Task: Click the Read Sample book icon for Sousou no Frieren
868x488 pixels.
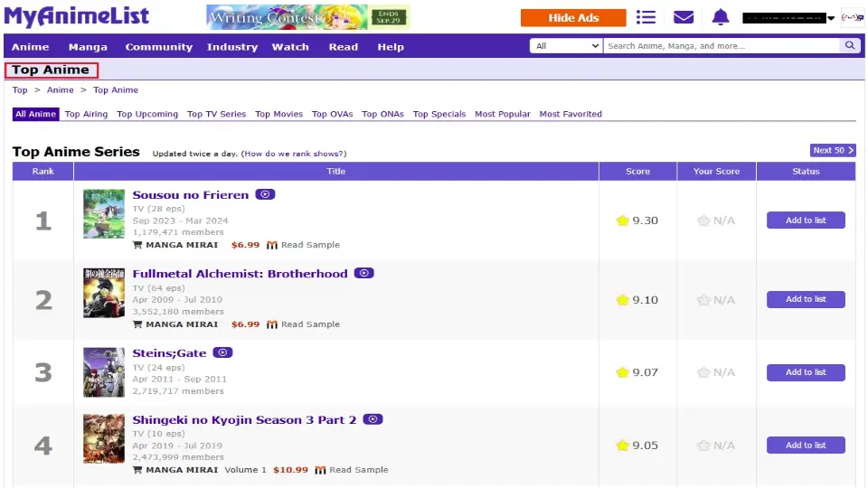Action: [x=272, y=245]
